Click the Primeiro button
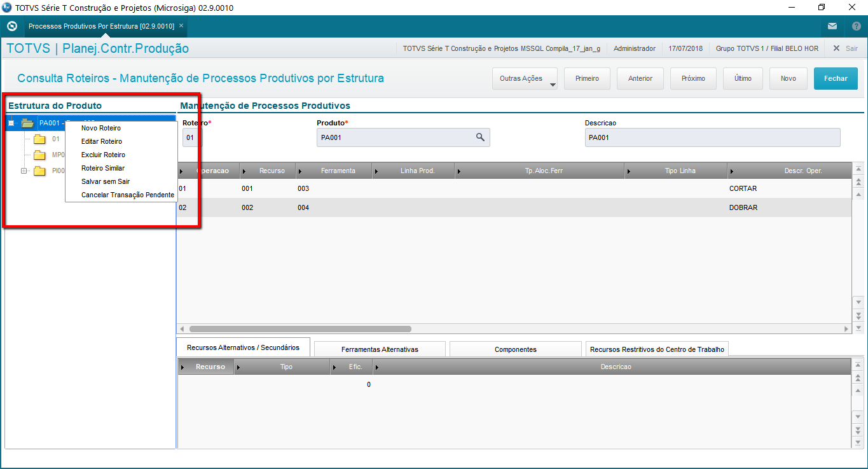 (587, 78)
